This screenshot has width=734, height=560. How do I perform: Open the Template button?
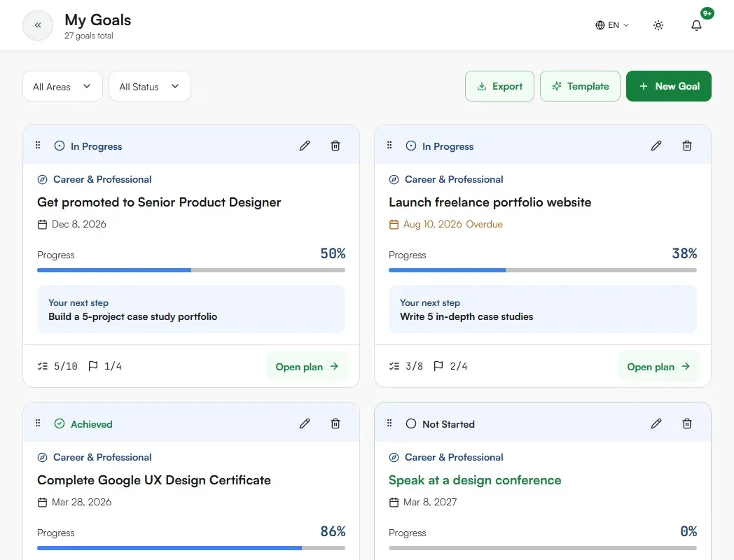point(579,86)
